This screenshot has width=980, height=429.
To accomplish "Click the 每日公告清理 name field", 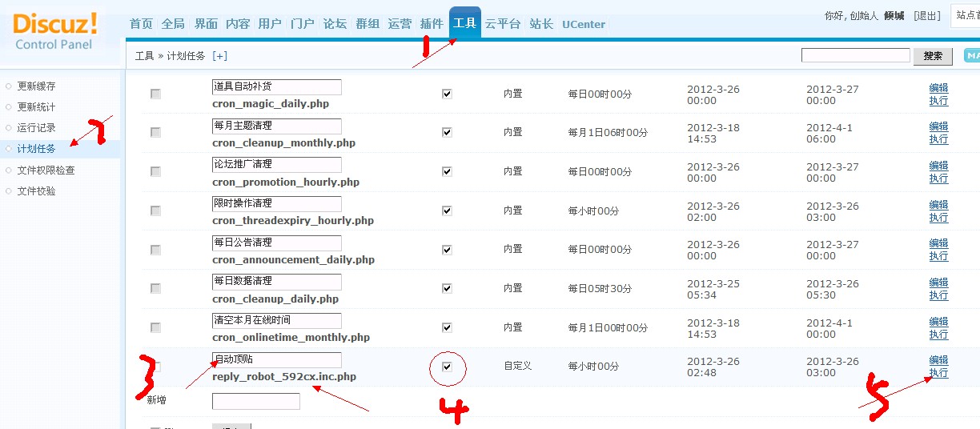I will click(277, 243).
